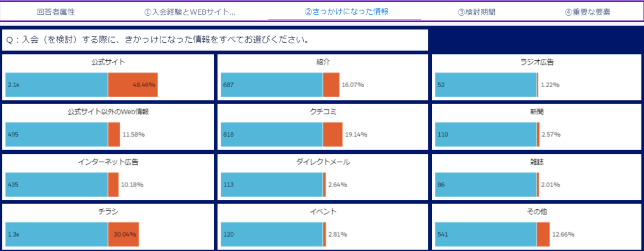The width and height of the screenshot is (644, 251).
Task: Select the blue 120 bar under イベント
Action: pos(271,234)
